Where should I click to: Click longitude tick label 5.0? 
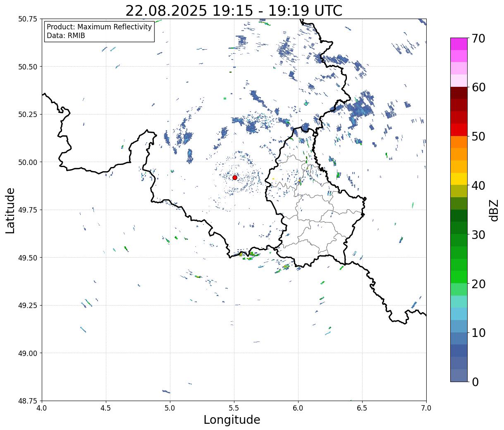coord(170,408)
